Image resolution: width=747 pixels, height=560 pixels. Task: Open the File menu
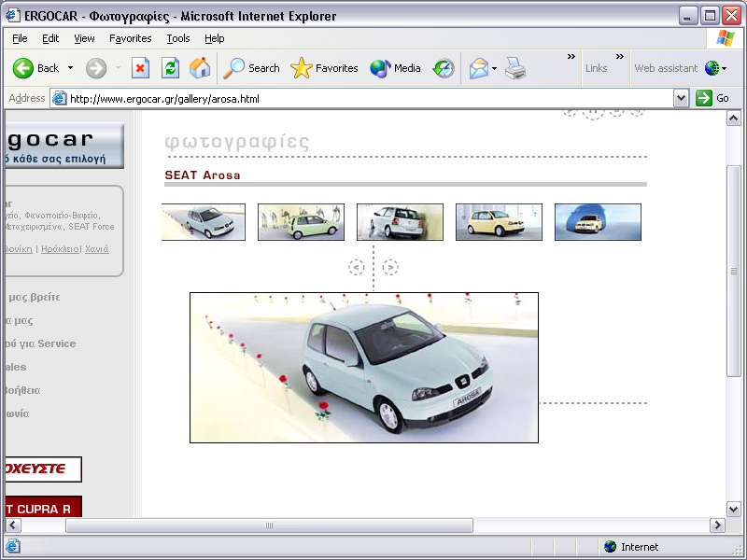click(20, 38)
